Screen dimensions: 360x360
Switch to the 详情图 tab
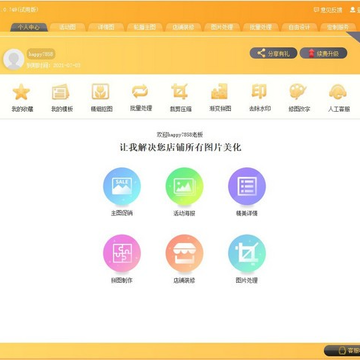(106, 27)
